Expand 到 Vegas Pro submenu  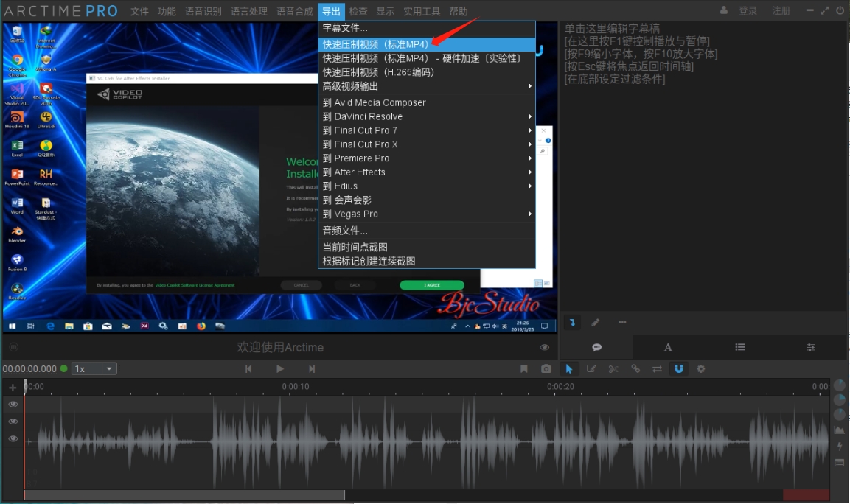coord(427,214)
